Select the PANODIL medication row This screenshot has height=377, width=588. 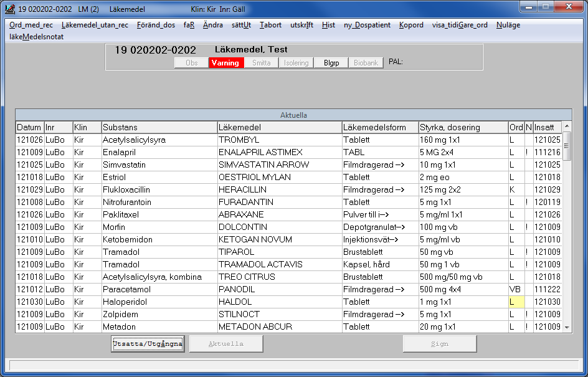point(289,289)
